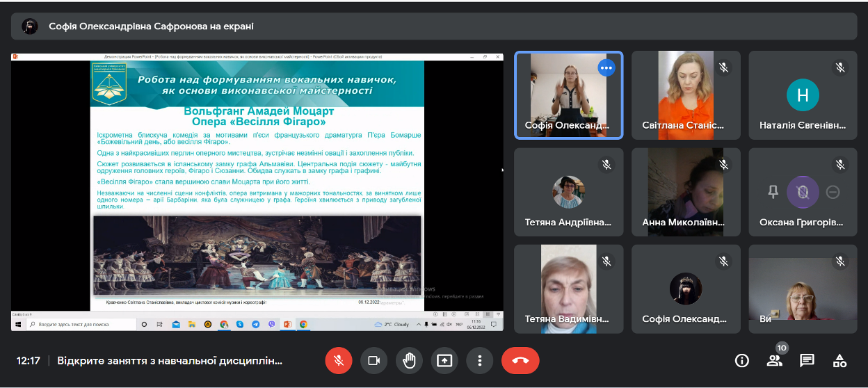Open Task View in shared taskbar
The image size is (868, 388).
(159, 324)
